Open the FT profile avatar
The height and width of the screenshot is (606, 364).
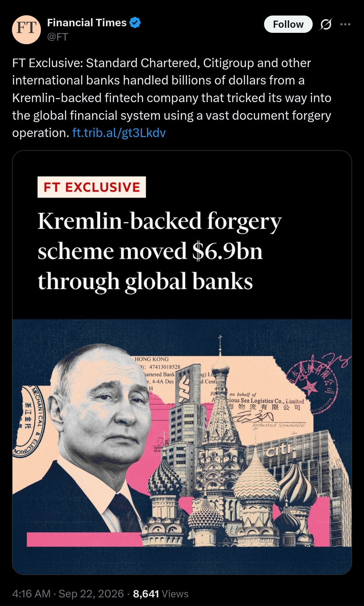coord(26,30)
